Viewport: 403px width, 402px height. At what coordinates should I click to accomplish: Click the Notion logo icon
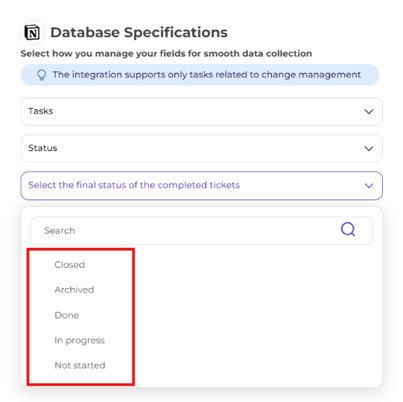[32, 33]
